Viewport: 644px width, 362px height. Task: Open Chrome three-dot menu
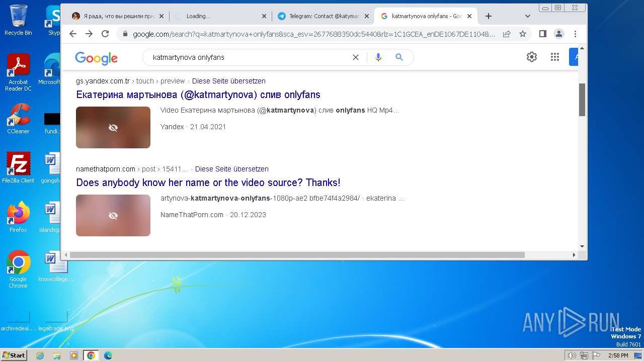pyautogui.click(x=575, y=34)
